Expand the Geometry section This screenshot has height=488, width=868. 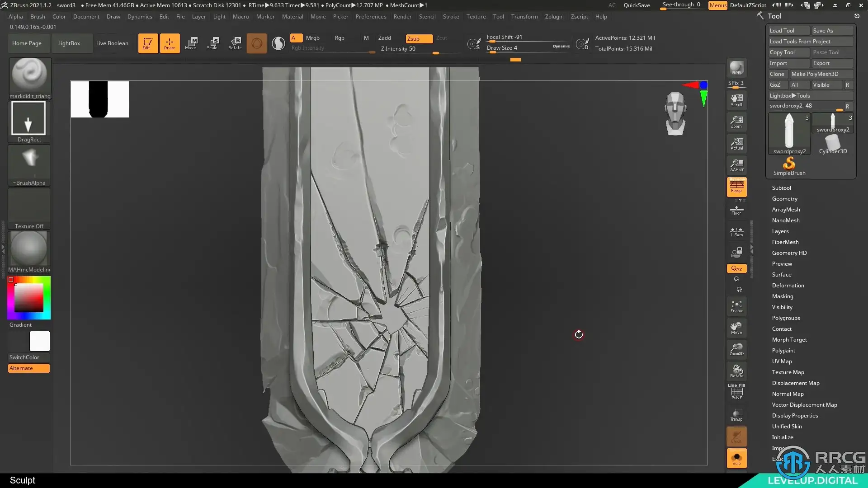784,199
